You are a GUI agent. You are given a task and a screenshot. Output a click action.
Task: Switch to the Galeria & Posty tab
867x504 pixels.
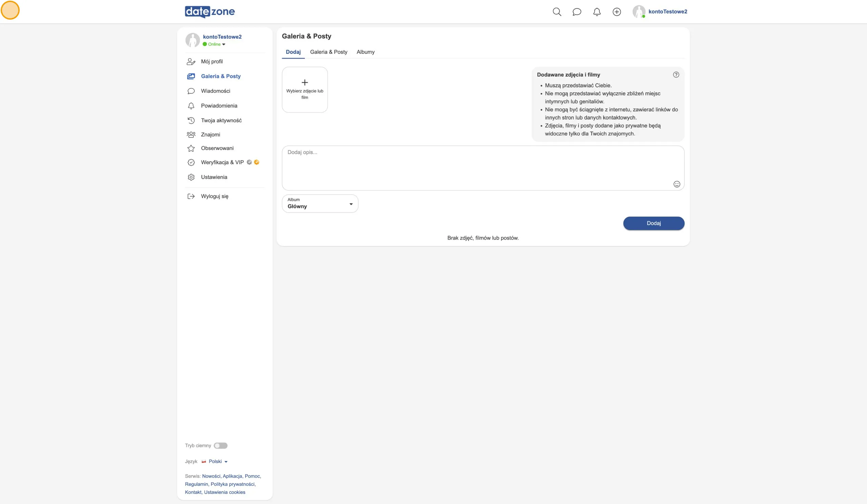(329, 52)
